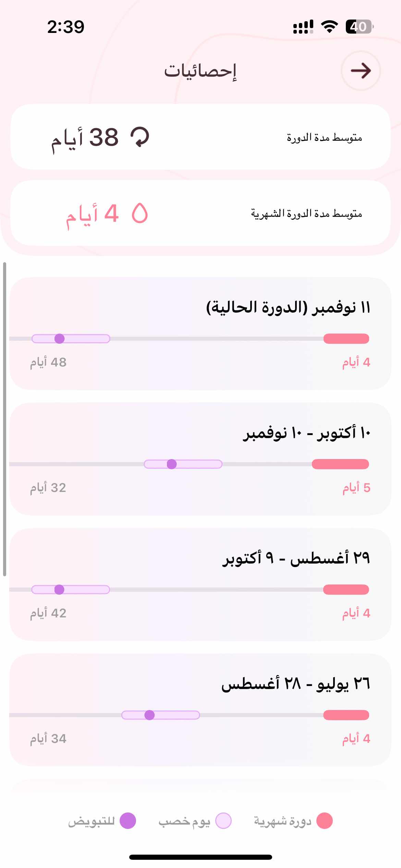Image resolution: width=401 pixels, height=868 pixels.
Task: Tap ovulation dot in October-November cycle bar
Action: tap(172, 464)
